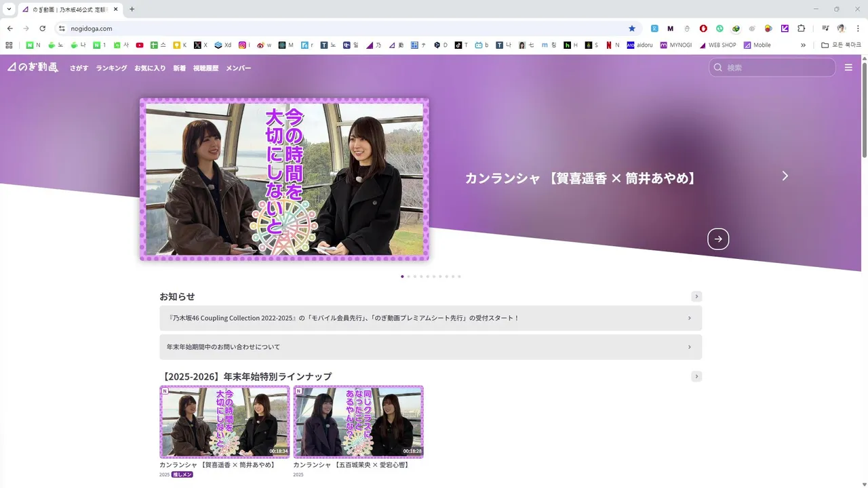Go back to previous page
Viewport: 868px width, 488px height.
(x=9, y=28)
